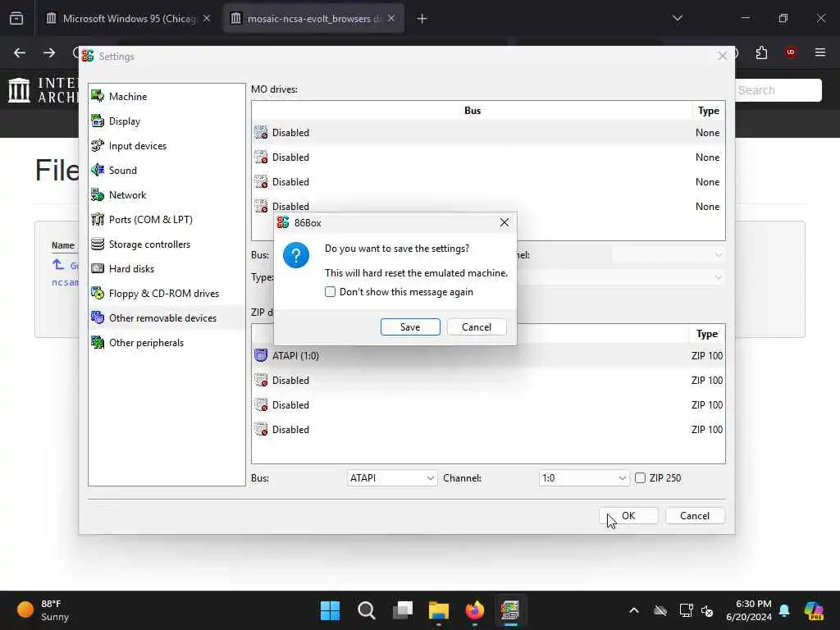The height and width of the screenshot is (630, 840).
Task: Open uBlock Origin toolbar icon
Action: [x=791, y=52]
